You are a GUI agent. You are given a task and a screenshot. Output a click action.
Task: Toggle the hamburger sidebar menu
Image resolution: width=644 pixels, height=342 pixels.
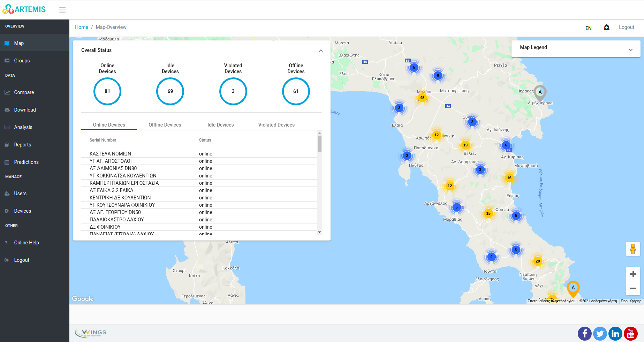(x=62, y=10)
